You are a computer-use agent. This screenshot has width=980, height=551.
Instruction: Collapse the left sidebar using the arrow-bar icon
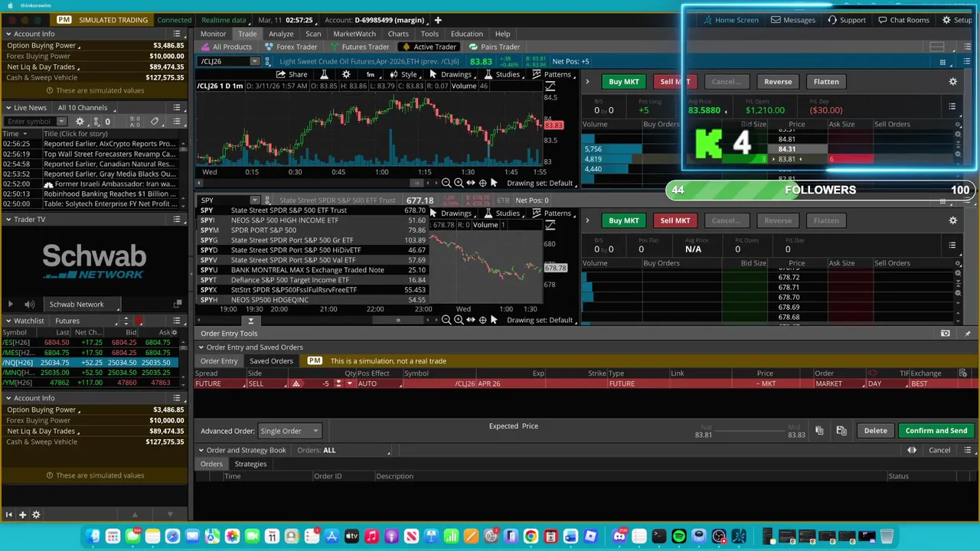pos(8,515)
